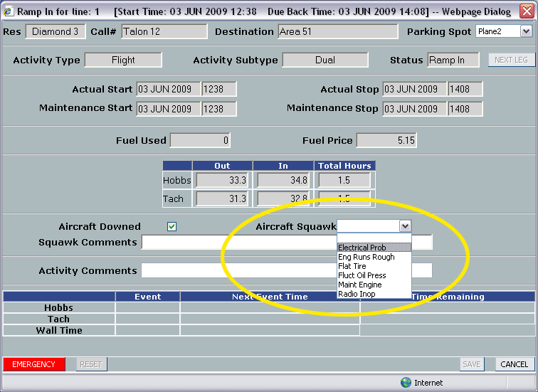
Task: Click the RESET button
Action: tap(91, 364)
